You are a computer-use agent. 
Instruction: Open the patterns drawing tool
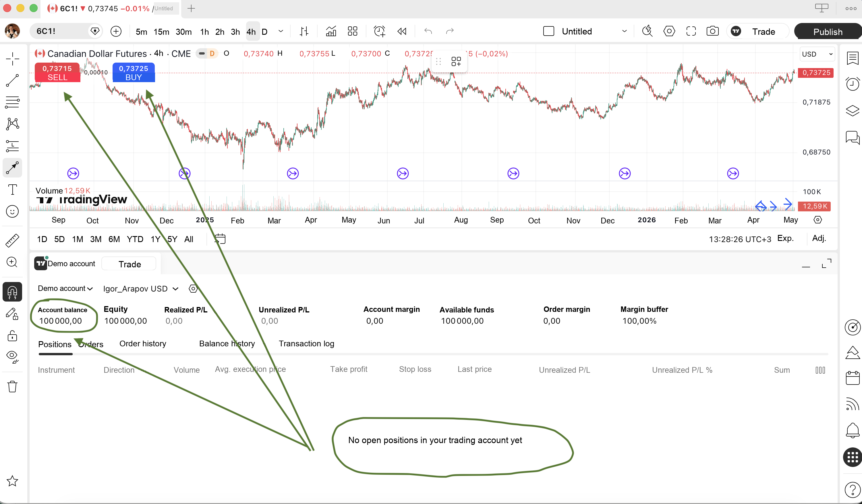(13, 124)
